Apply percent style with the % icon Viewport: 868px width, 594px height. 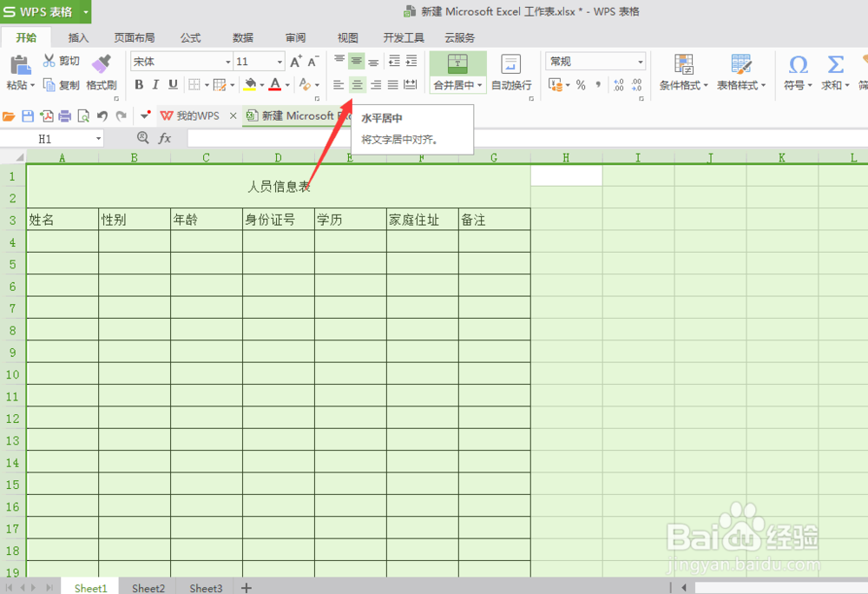[x=581, y=85]
